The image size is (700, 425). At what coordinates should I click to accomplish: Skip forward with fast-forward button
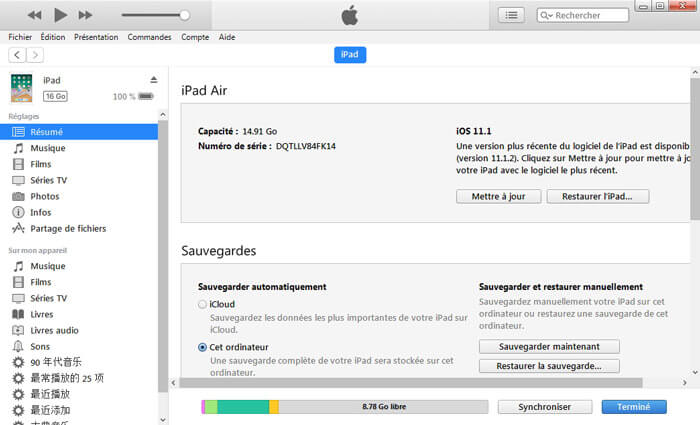click(x=85, y=16)
